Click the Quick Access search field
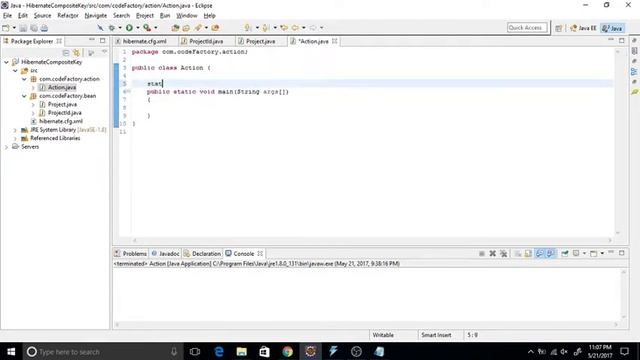The image size is (640, 360). pos(527,28)
